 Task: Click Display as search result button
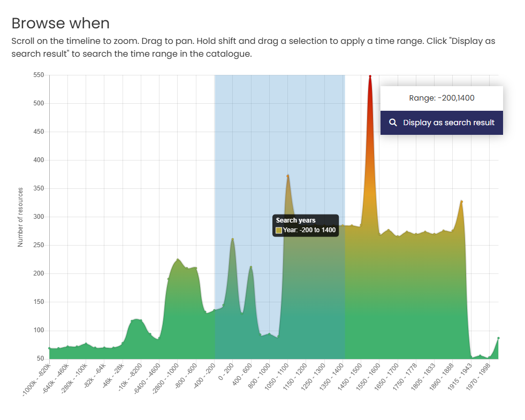(x=442, y=123)
